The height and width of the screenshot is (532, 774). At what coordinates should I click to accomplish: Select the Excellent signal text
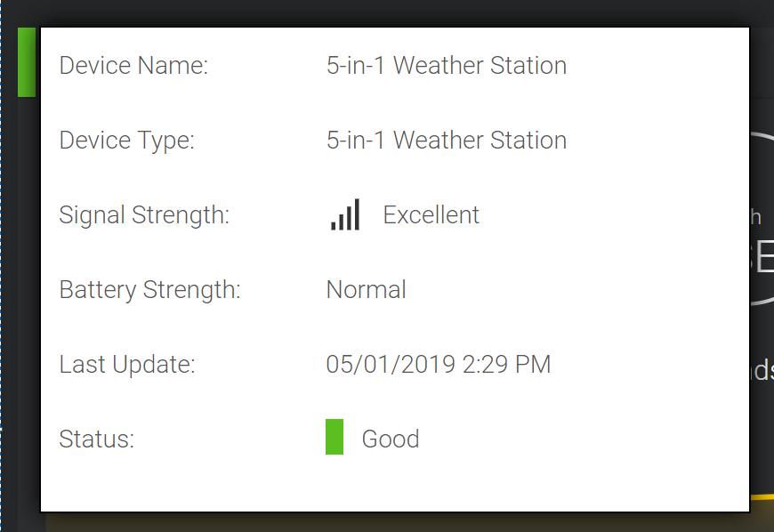(431, 215)
